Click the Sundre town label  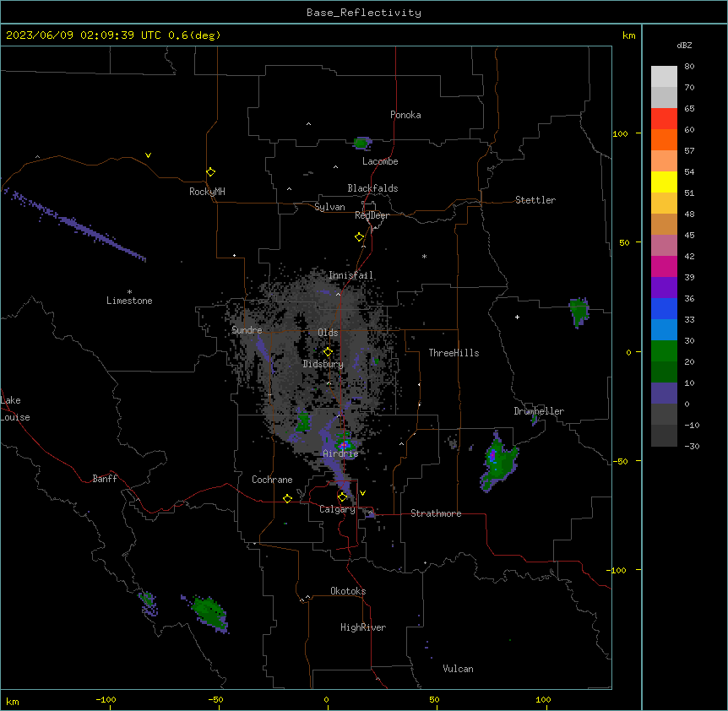tap(247, 330)
